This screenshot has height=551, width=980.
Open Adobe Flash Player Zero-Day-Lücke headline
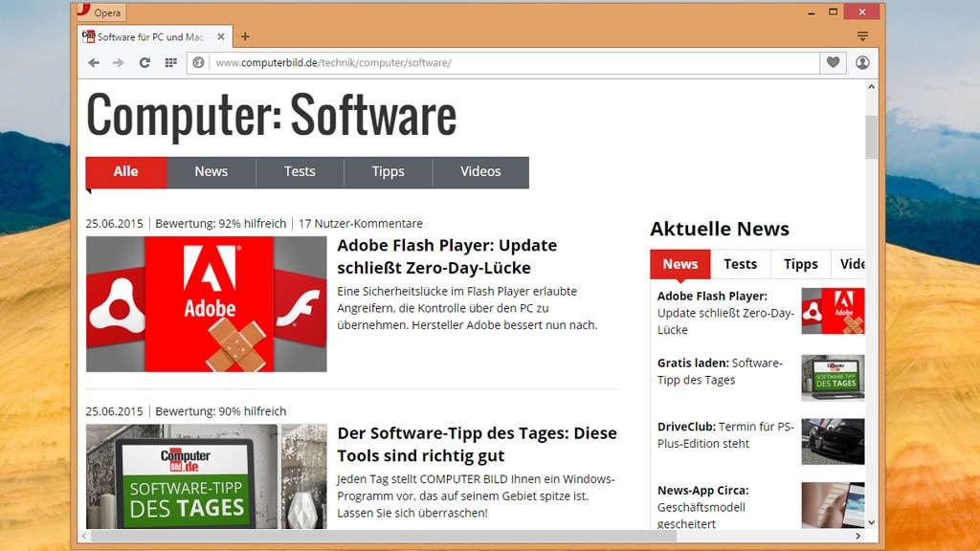(x=447, y=256)
